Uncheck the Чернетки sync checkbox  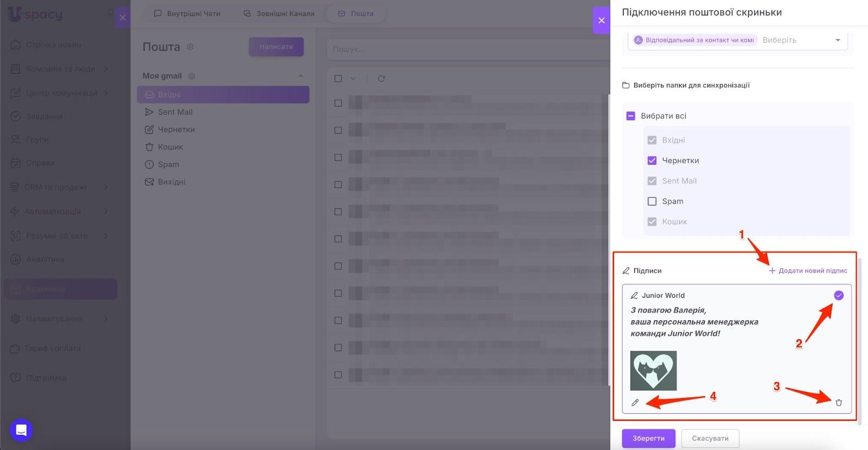coord(652,160)
